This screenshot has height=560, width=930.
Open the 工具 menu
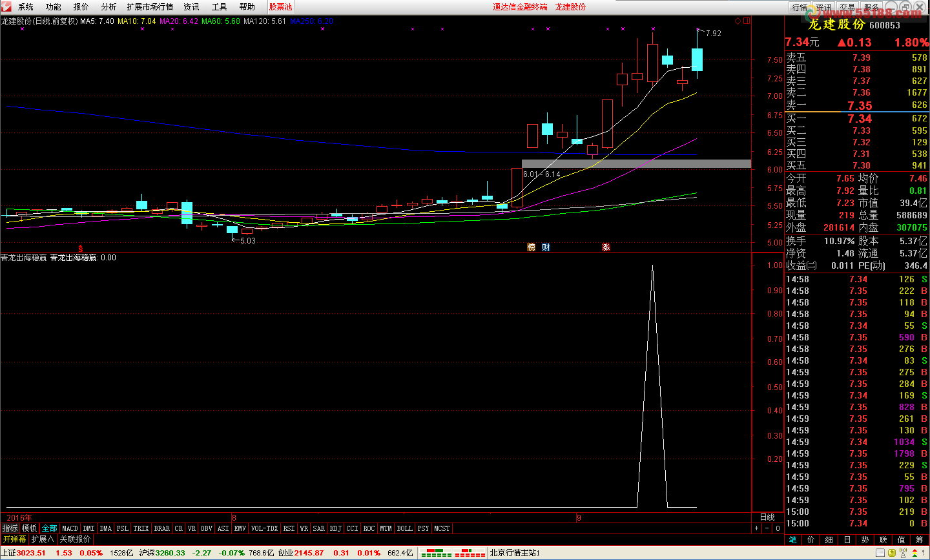220,7
